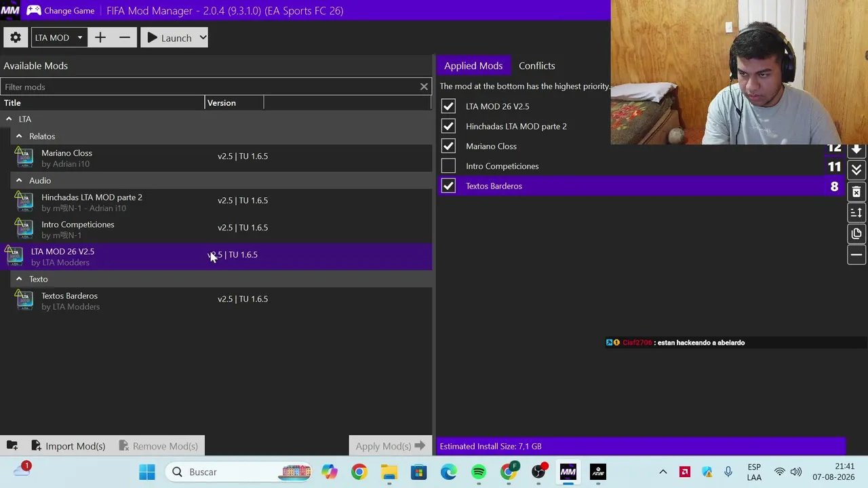The height and width of the screenshot is (488, 868).
Task: Click the Change Game button
Action: pos(60,11)
